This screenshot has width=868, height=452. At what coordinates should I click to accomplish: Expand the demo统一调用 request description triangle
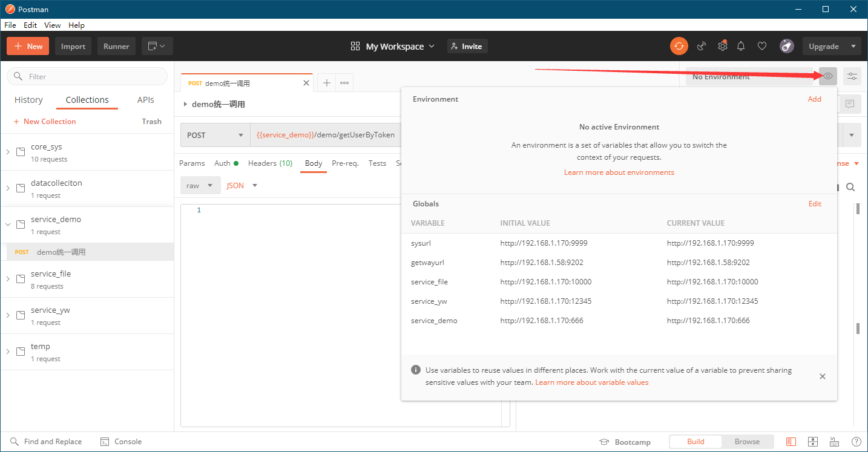pos(185,104)
